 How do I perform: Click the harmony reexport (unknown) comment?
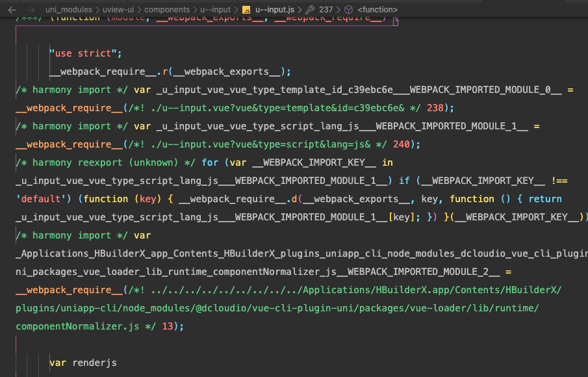(105, 162)
